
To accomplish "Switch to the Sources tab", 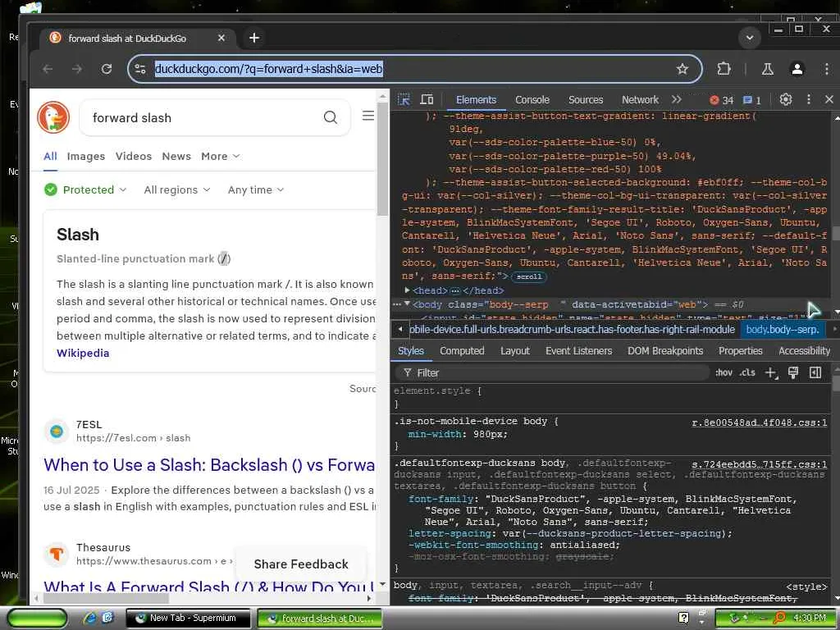I will point(586,99).
